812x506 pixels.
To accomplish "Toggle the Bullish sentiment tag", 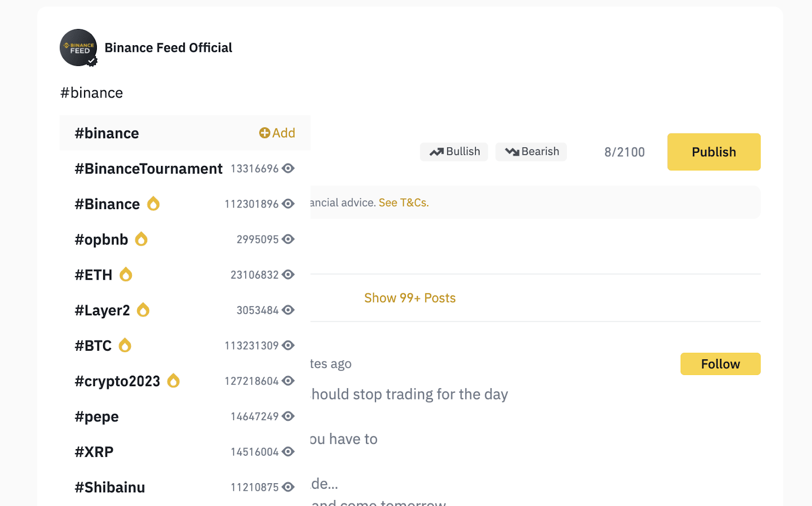I will (454, 152).
